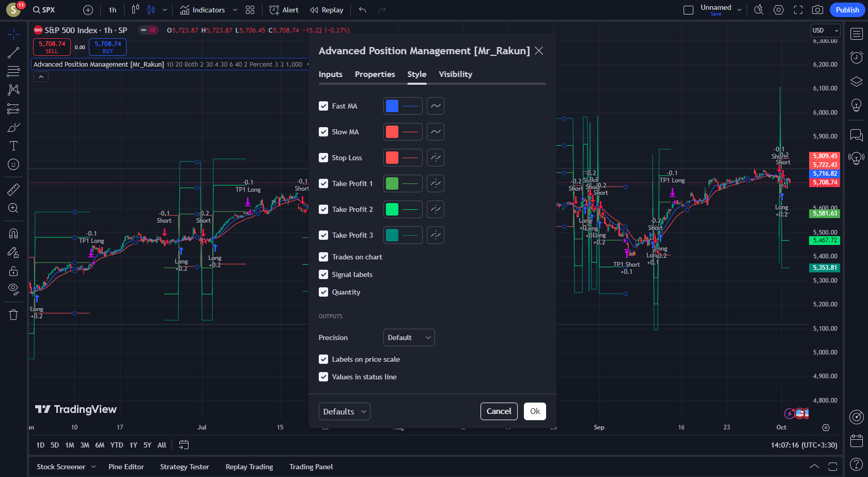
Task: Open the USD currency dropdown
Action: click(825, 30)
